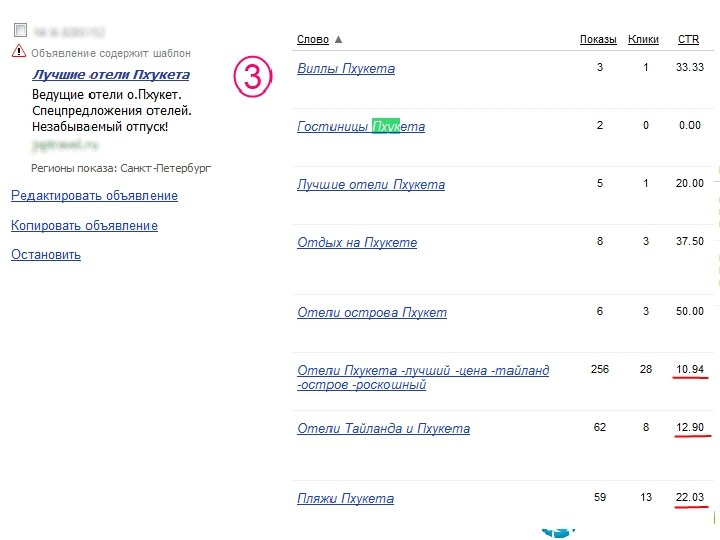This screenshot has width=720, height=540.
Task: Click the warning triangle icon about the template
Action: coord(19,51)
